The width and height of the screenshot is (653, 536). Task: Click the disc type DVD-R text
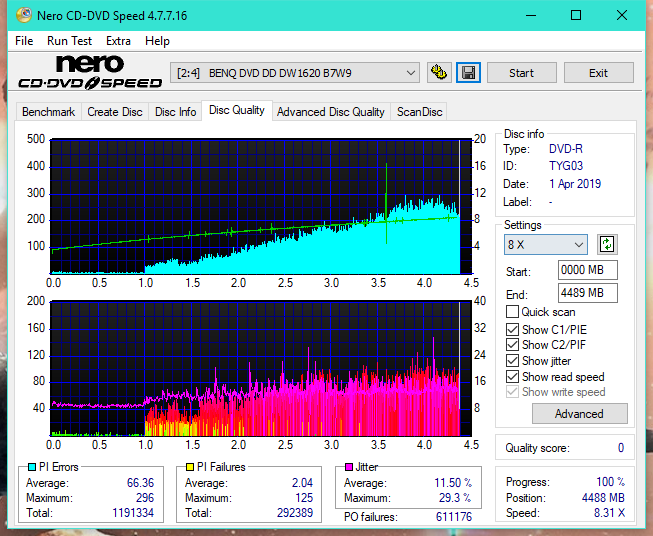point(566,149)
